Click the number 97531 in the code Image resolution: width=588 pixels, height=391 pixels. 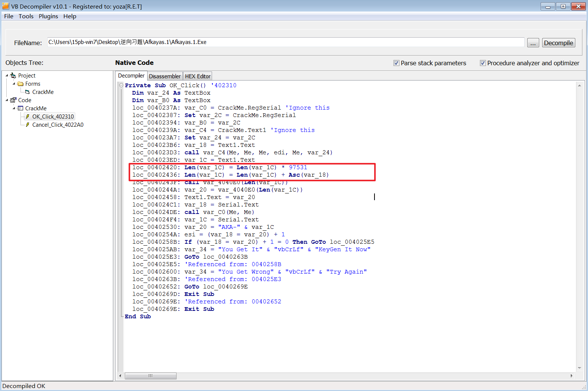coord(298,167)
